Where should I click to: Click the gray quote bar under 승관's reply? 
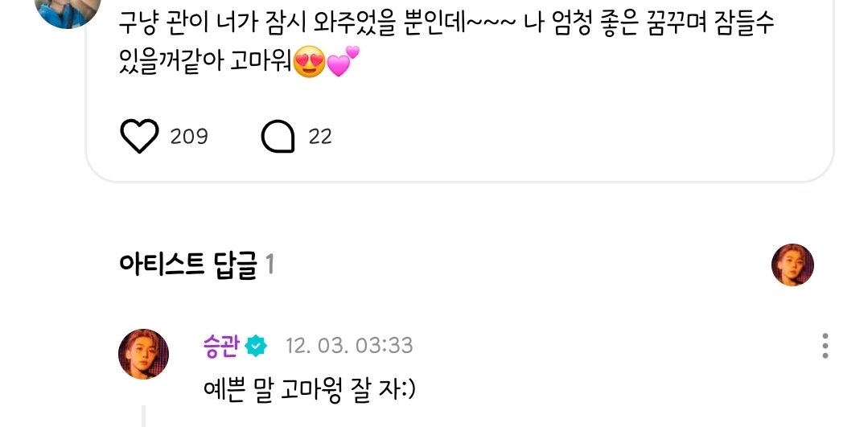coord(143,416)
